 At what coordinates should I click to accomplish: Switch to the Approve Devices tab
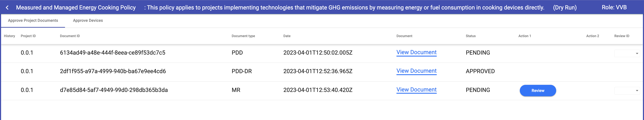[88, 21]
